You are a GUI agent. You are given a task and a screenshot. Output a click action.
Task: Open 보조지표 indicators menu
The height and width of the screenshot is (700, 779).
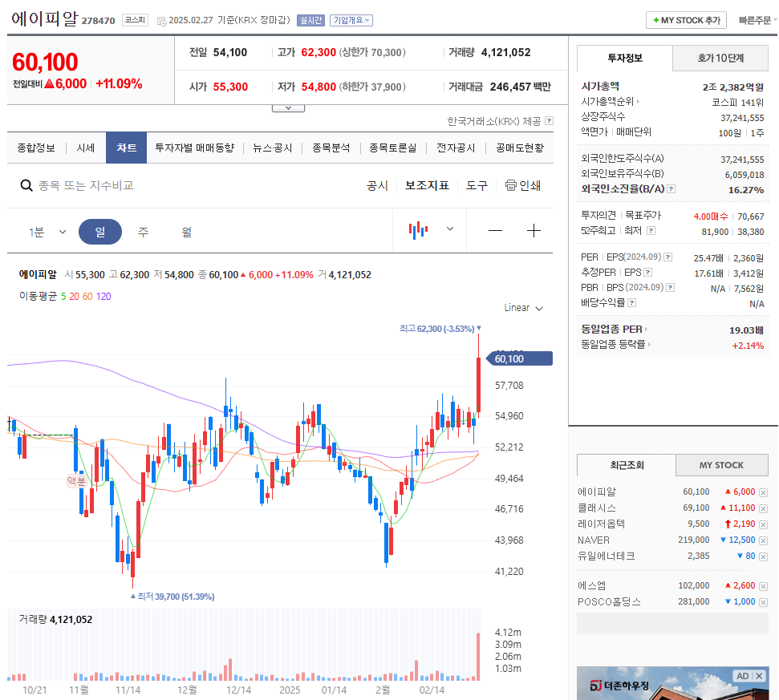[427, 186]
